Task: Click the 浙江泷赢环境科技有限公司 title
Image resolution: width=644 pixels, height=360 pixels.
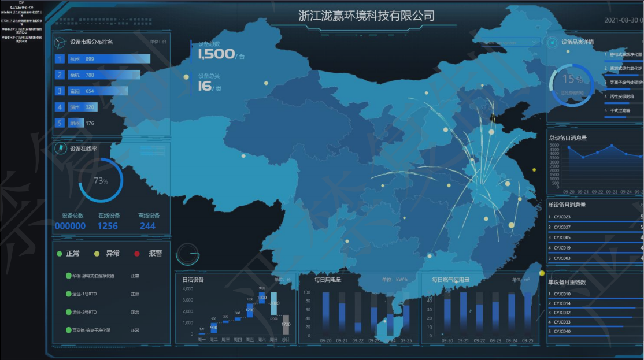Action: [367, 16]
